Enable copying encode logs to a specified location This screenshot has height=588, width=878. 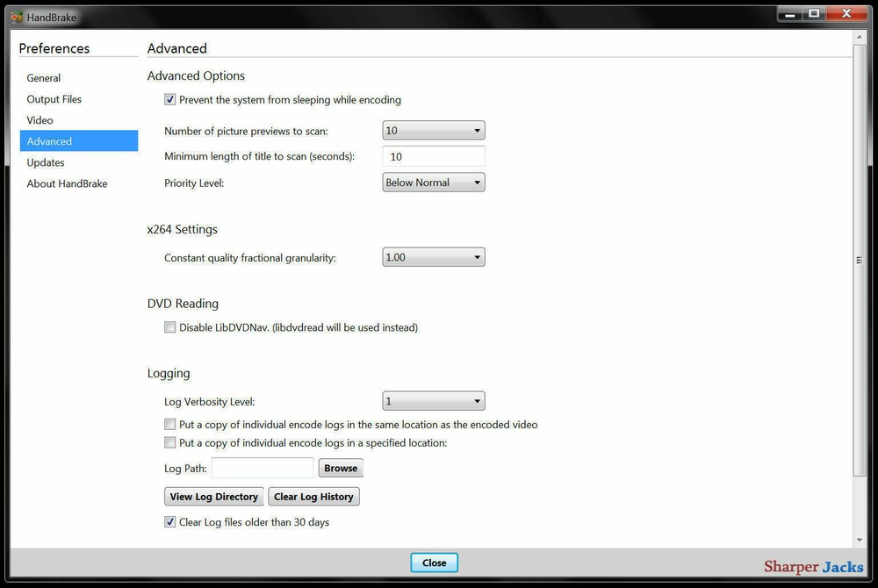170,442
